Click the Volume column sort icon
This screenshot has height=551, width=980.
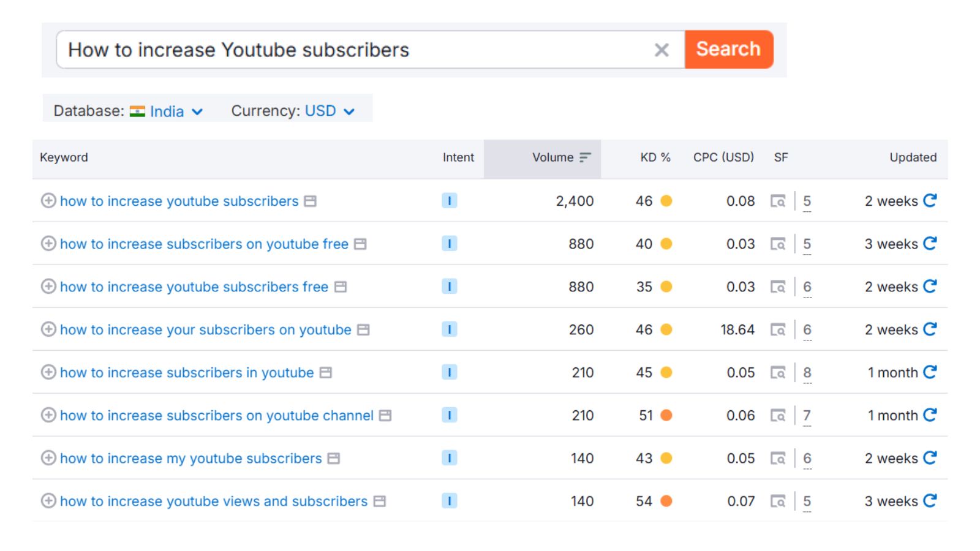tap(585, 158)
